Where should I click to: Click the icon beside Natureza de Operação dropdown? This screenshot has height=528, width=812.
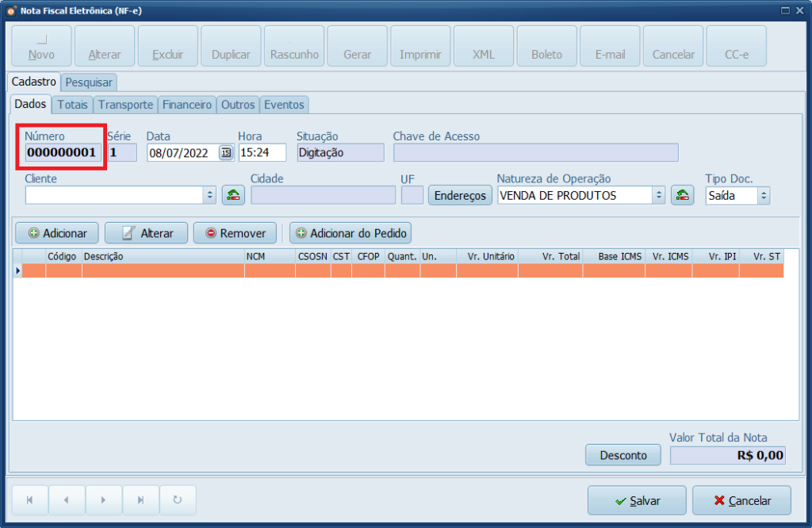click(x=683, y=195)
